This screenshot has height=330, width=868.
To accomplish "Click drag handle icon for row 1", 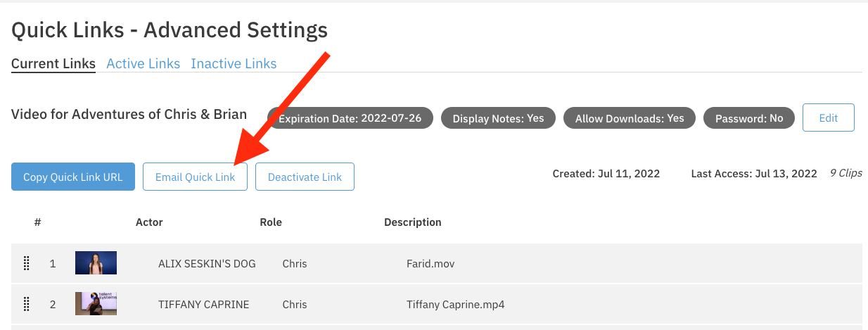I will click(27, 264).
